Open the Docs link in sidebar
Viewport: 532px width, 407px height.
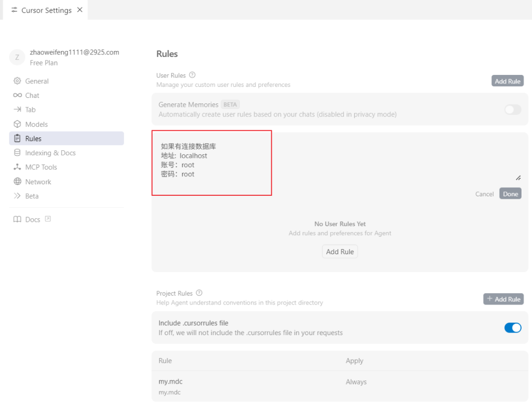point(32,219)
